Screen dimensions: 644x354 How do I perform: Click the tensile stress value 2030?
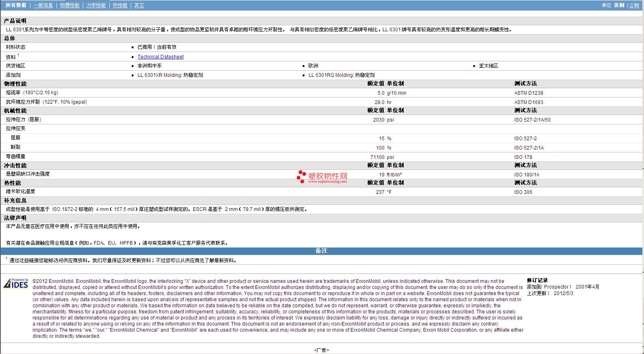point(378,120)
